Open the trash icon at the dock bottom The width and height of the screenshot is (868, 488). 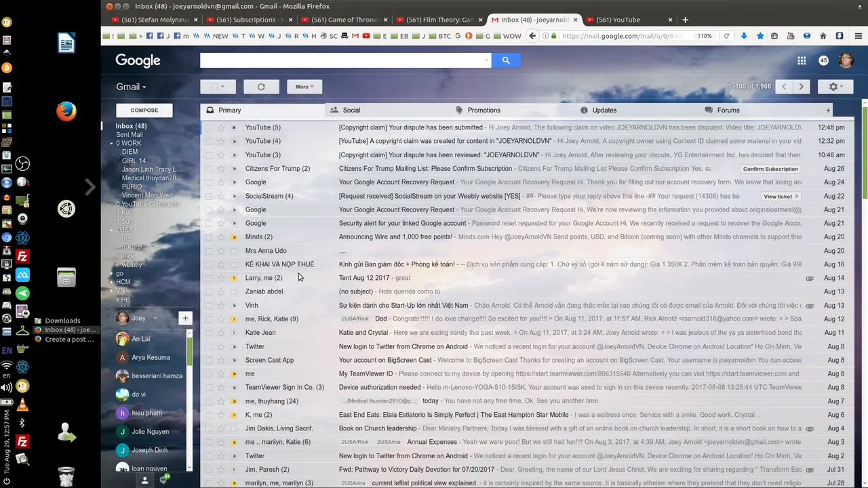pos(66,476)
